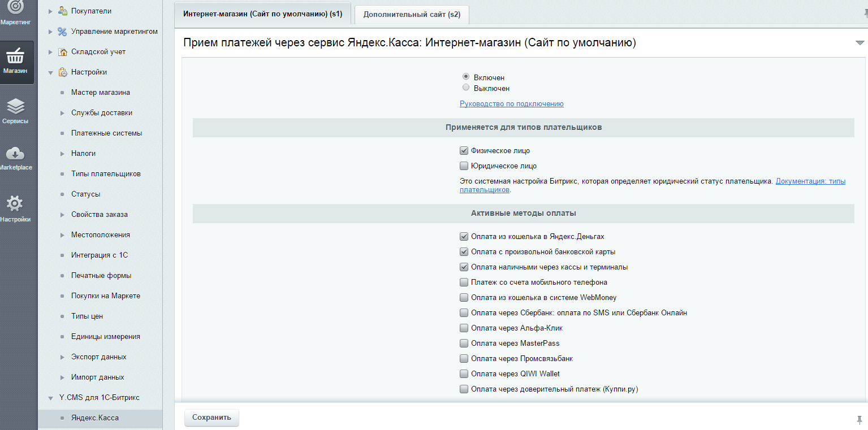The image size is (868, 430).
Task: Click the Складской учет warehouse icon
Action: pos(63,52)
